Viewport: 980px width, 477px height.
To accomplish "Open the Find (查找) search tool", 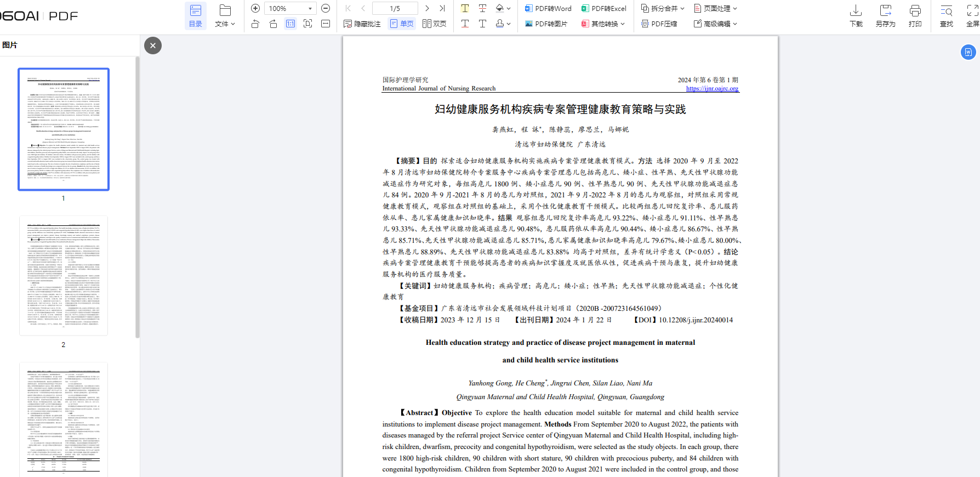I will (946, 15).
